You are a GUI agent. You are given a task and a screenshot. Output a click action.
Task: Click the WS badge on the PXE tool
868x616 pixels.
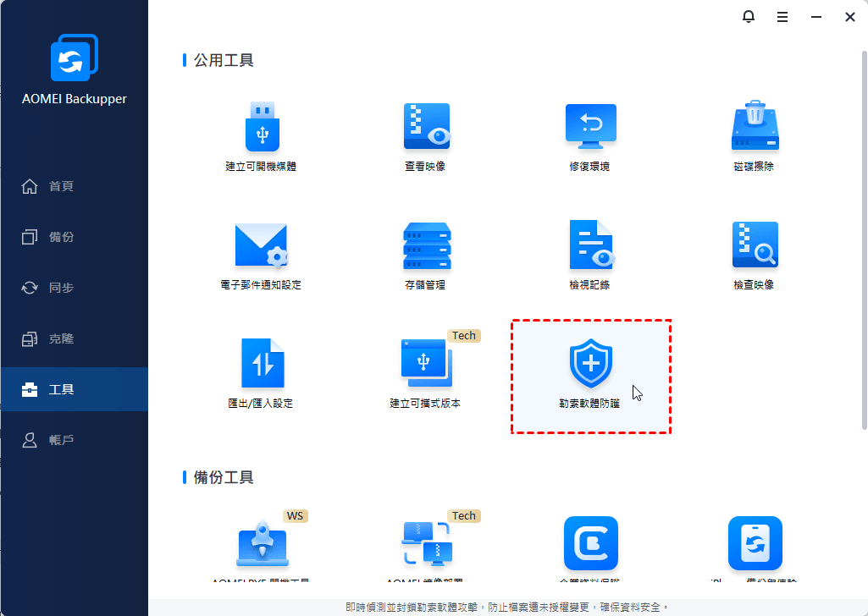pos(295,516)
